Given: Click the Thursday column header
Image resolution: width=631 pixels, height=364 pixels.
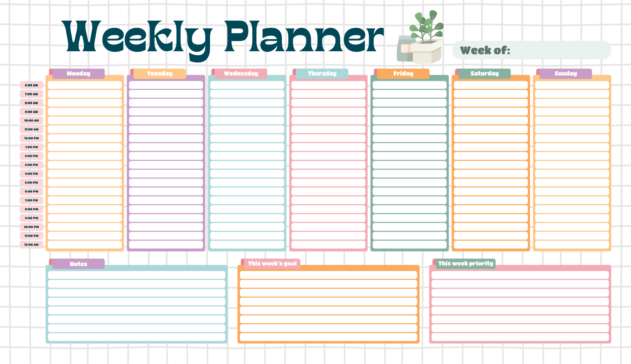Looking at the screenshot, I should point(325,74).
